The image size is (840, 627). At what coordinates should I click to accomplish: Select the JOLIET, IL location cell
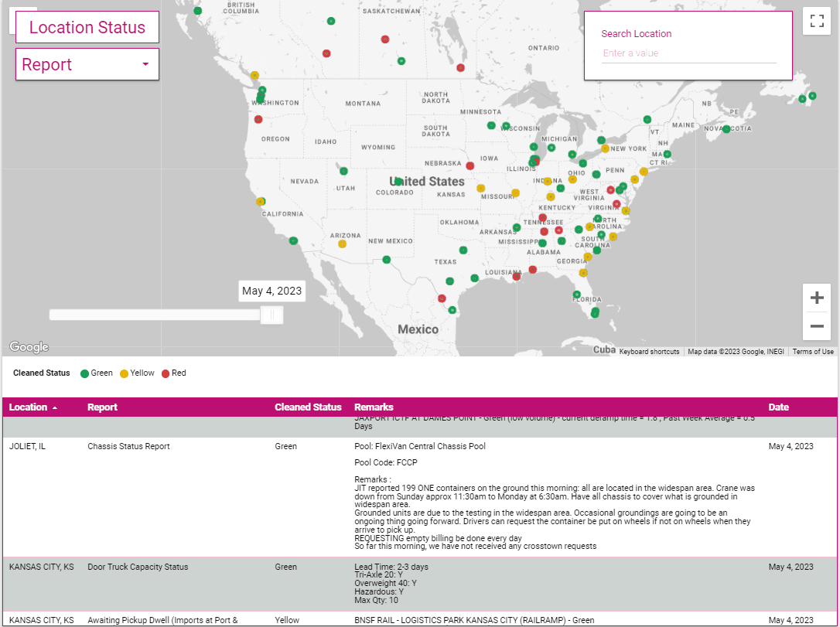(x=27, y=446)
